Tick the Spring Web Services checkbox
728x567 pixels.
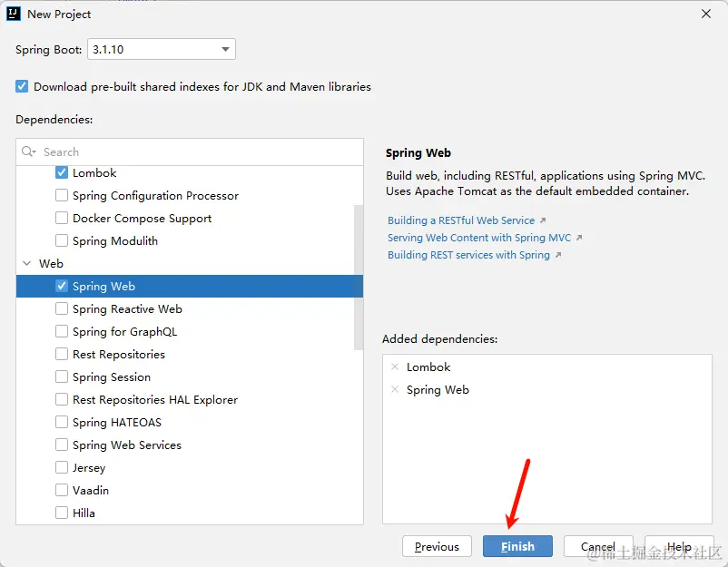(62, 445)
